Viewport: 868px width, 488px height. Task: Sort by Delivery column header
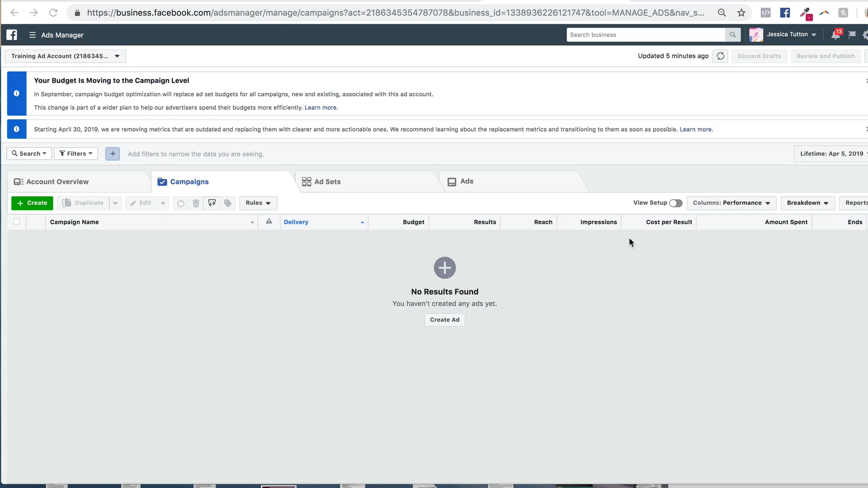[324, 222]
